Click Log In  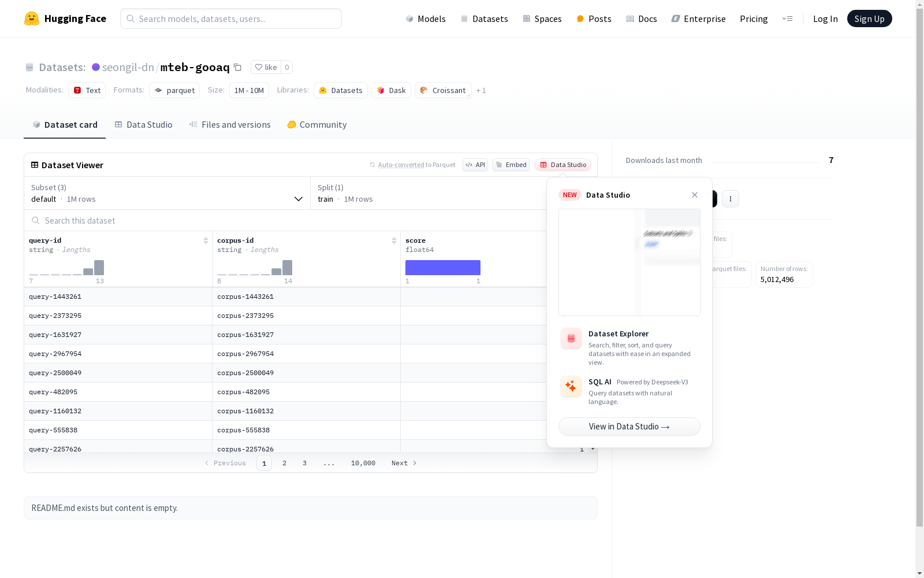825,18
